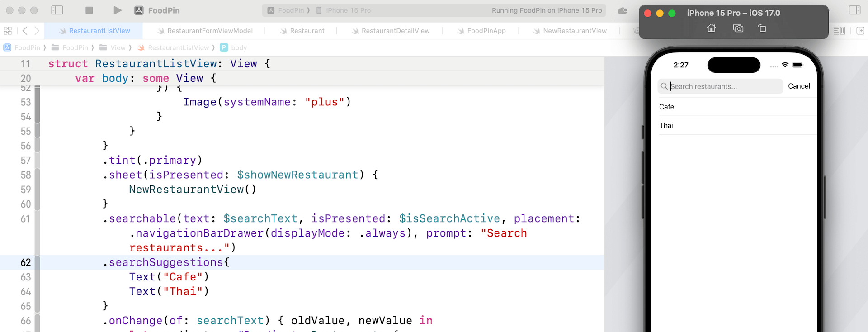Click the Run play button
The height and width of the screenshot is (332, 868).
(x=117, y=10)
